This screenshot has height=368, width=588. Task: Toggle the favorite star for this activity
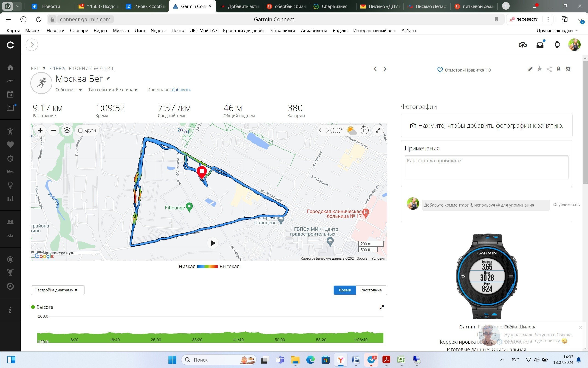[x=540, y=69]
